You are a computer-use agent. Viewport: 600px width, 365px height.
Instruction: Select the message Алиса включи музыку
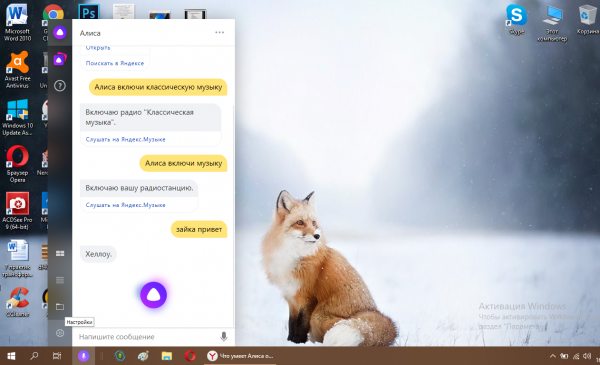[x=183, y=163]
